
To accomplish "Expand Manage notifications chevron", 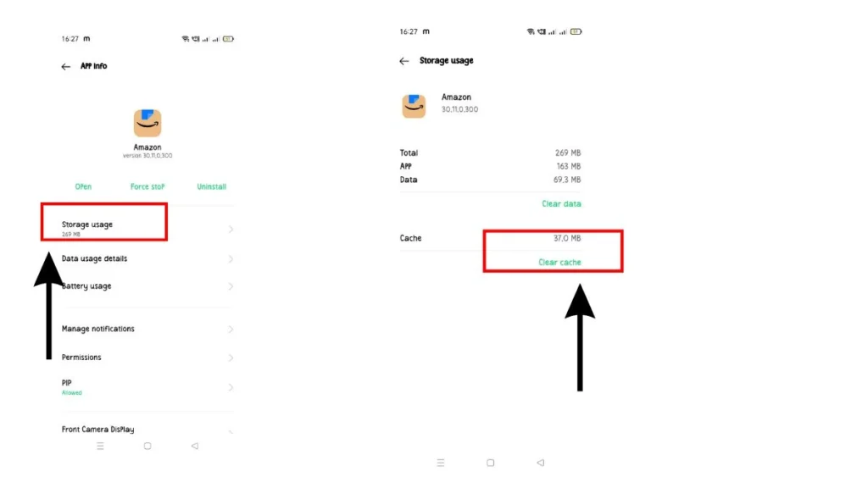I will [231, 330].
